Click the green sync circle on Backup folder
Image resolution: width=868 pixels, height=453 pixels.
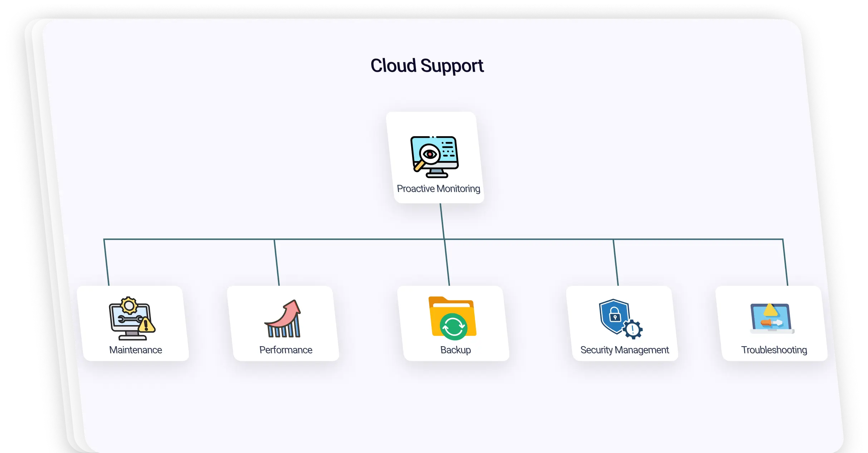click(x=453, y=327)
